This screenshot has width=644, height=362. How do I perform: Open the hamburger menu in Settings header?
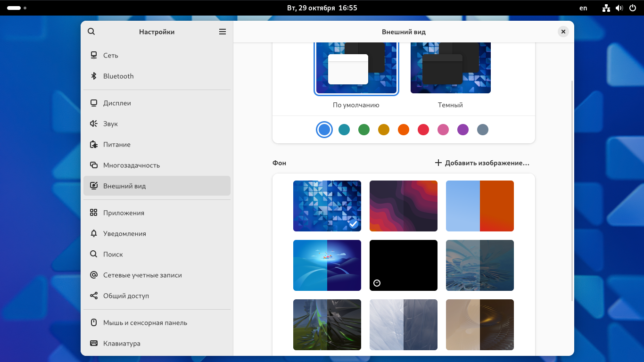point(223,32)
